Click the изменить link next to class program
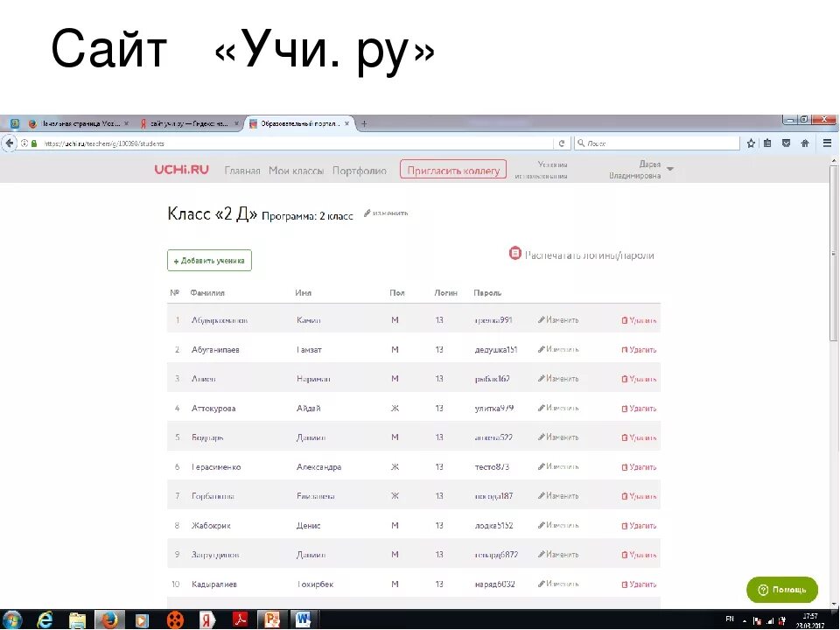 click(386, 213)
